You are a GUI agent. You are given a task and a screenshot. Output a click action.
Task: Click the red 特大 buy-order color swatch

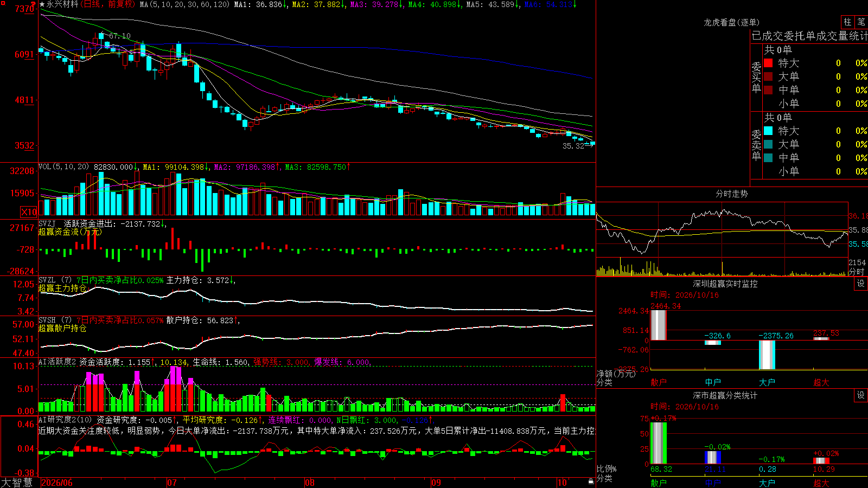(768, 63)
